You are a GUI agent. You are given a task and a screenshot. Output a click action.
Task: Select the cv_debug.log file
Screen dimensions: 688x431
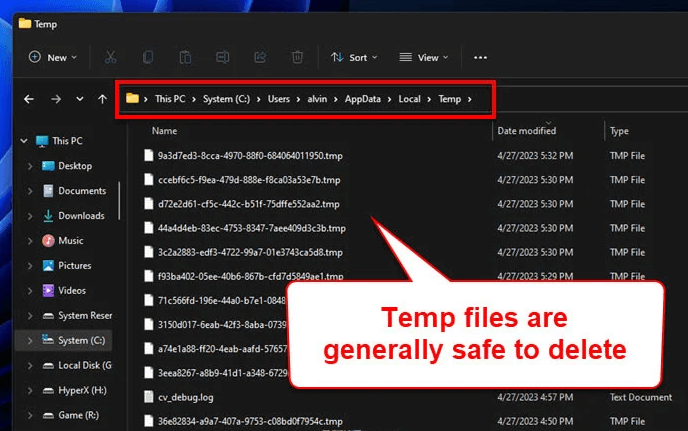tap(185, 397)
